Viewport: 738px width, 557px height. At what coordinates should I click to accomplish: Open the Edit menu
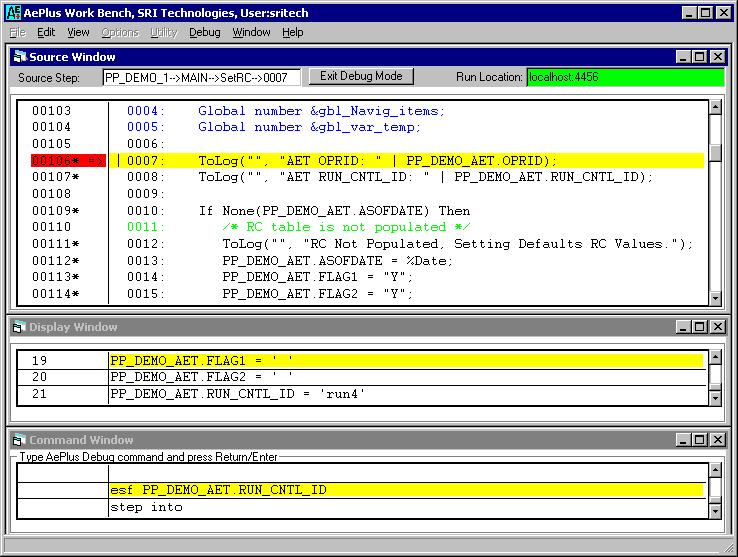click(x=46, y=32)
